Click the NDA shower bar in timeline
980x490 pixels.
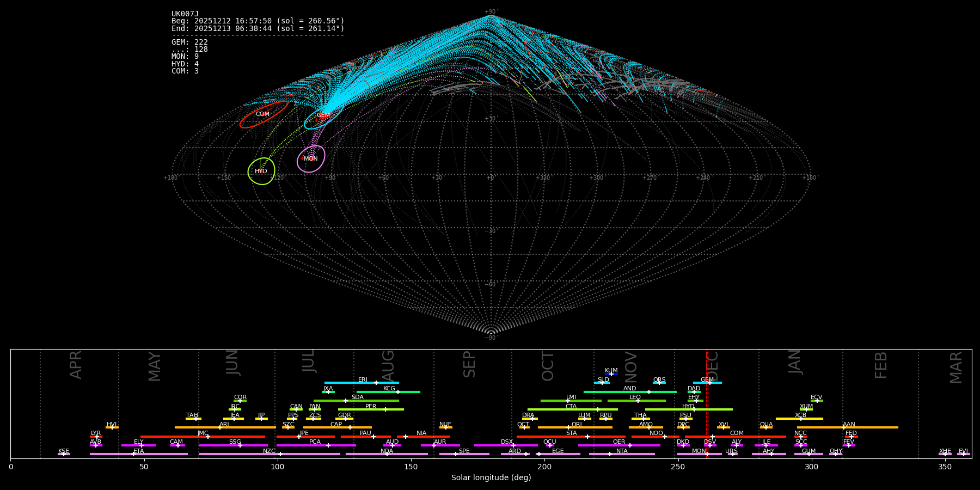pyautogui.click(x=387, y=454)
